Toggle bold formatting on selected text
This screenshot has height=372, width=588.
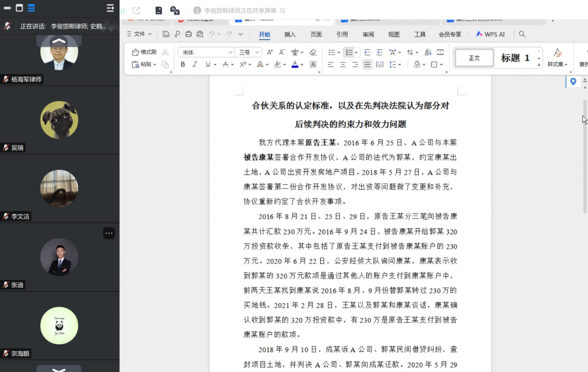pos(182,64)
